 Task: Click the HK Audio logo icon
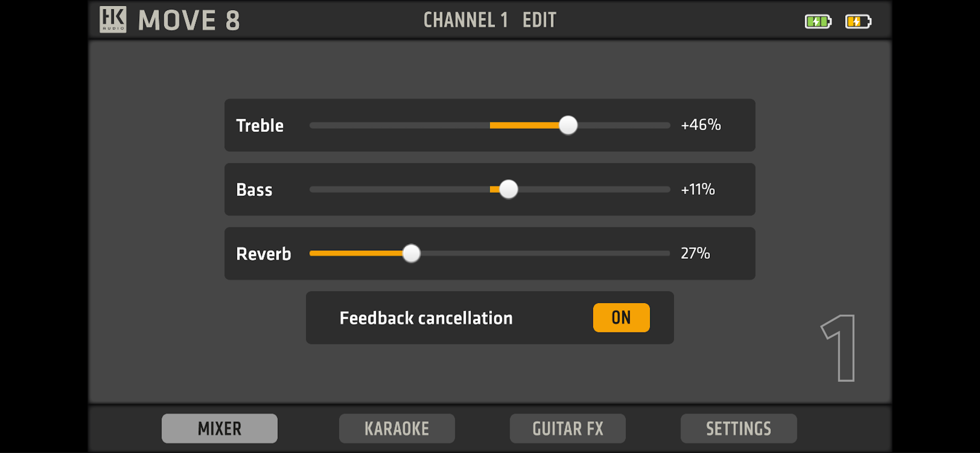[x=113, y=19]
